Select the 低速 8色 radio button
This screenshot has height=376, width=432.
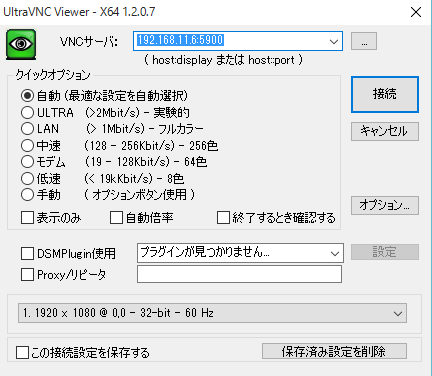click(27, 178)
